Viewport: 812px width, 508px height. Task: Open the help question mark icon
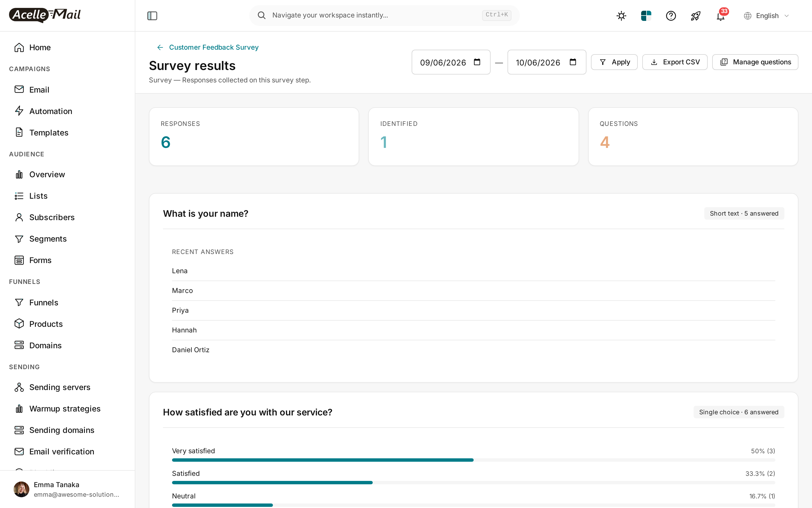[x=671, y=16]
